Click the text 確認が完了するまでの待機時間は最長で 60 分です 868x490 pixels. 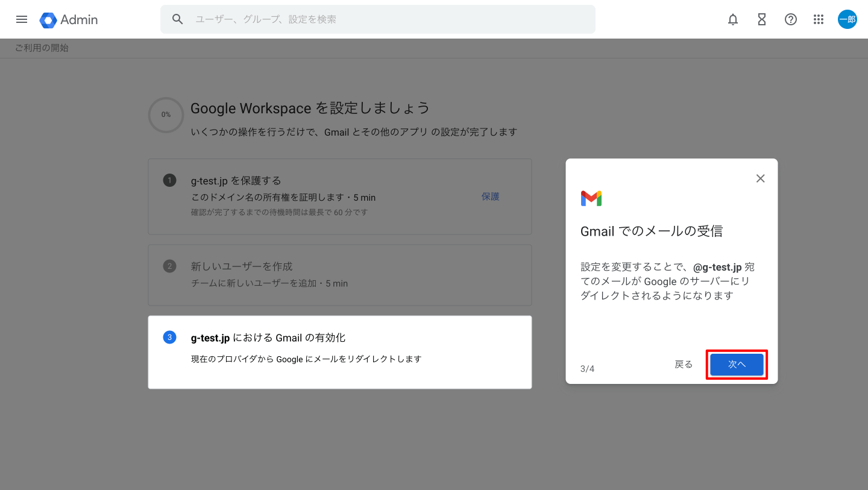[x=279, y=212]
